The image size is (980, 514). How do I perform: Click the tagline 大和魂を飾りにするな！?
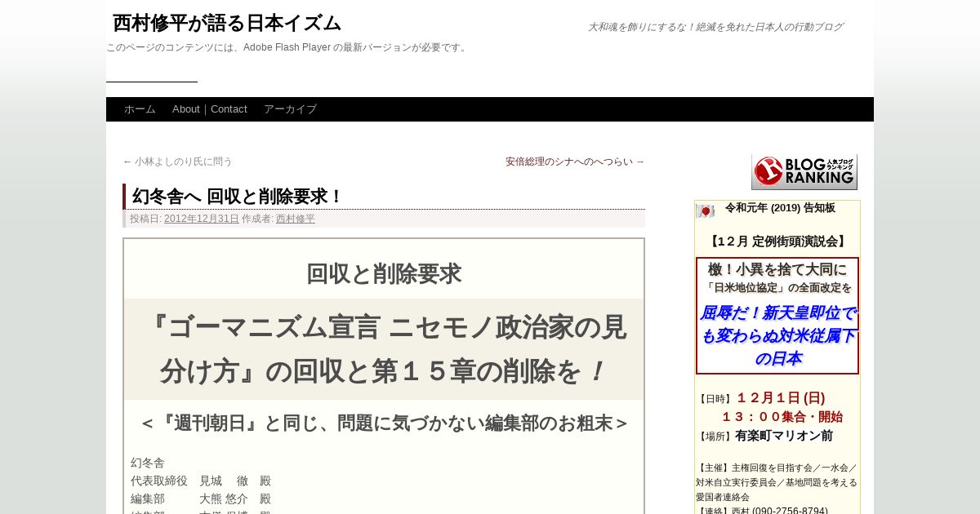pos(715,27)
